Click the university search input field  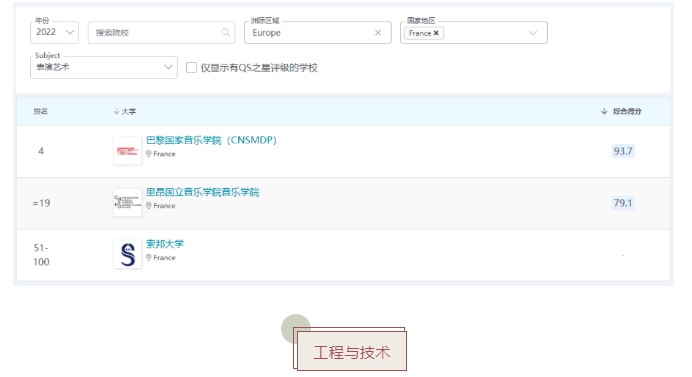(161, 32)
